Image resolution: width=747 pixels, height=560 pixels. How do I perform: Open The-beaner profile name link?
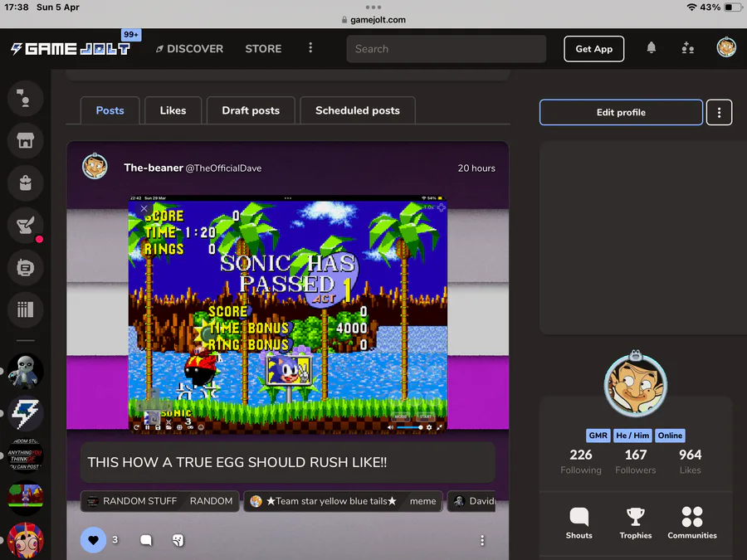154,168
